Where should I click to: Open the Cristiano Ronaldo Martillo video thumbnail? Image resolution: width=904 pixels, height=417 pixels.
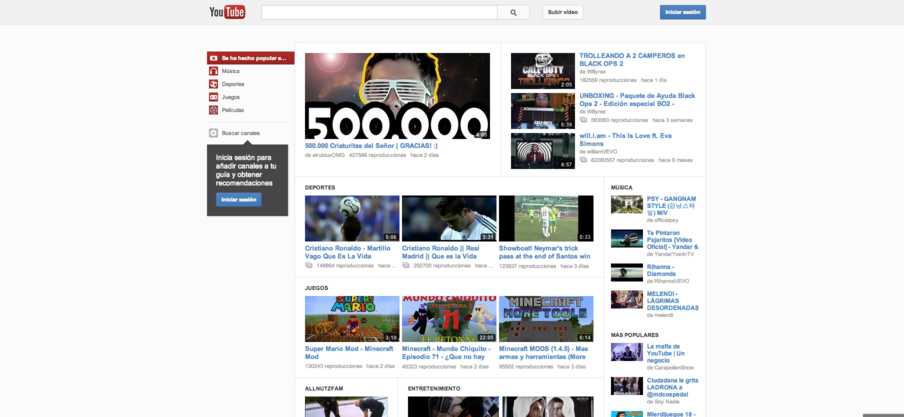click(x=352, y=218)
